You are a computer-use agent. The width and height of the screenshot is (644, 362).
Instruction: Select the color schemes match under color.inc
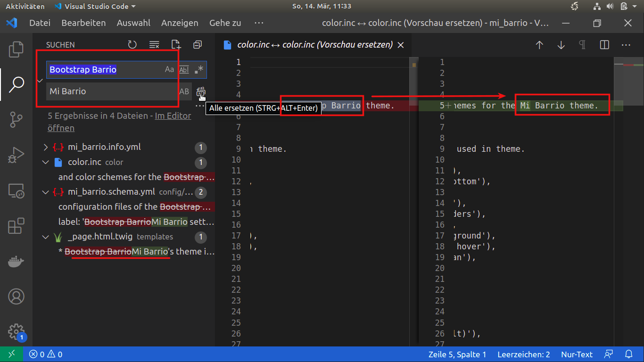pyautogui.click(x=136, y=177)
